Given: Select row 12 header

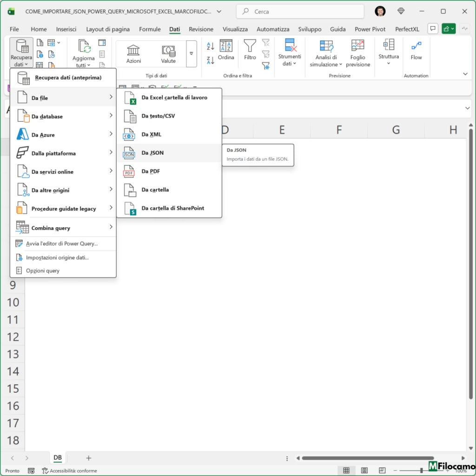Looking at the screenshot, I should 13,337.
